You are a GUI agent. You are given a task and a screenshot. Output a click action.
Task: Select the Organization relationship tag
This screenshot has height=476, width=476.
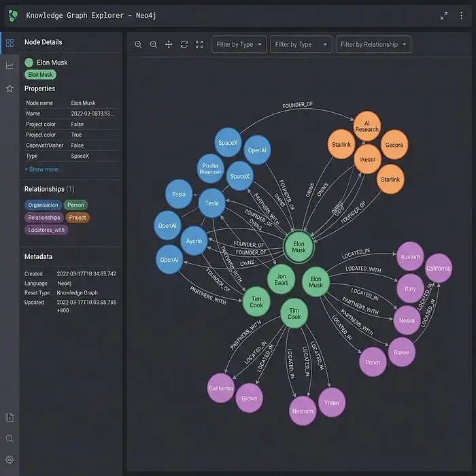[x=43, y=205]
